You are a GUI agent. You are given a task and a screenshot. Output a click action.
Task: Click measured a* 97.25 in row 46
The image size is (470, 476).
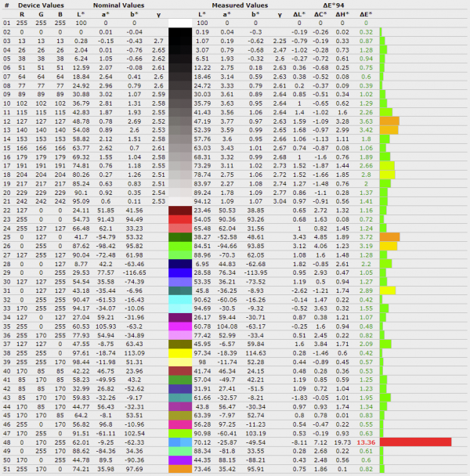(x=227, y=424)
